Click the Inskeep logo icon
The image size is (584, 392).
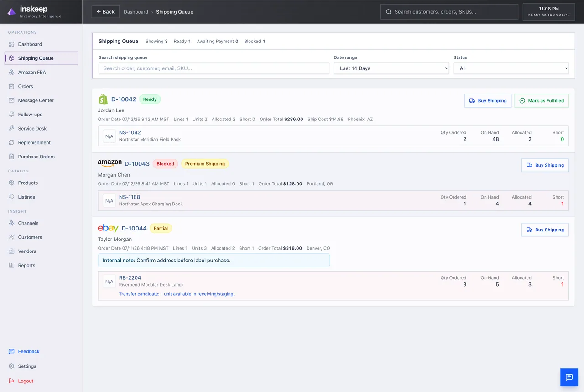pyautogui.click(x=11, y=12)
